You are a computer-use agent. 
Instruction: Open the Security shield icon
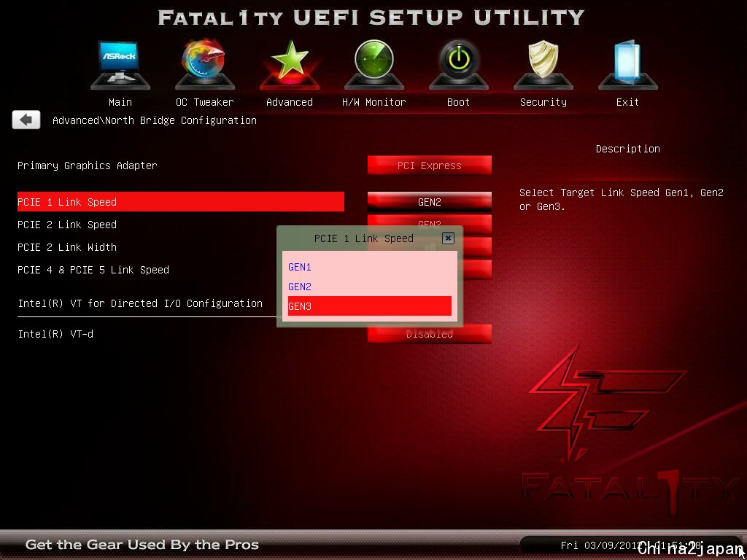coord(543,65)
